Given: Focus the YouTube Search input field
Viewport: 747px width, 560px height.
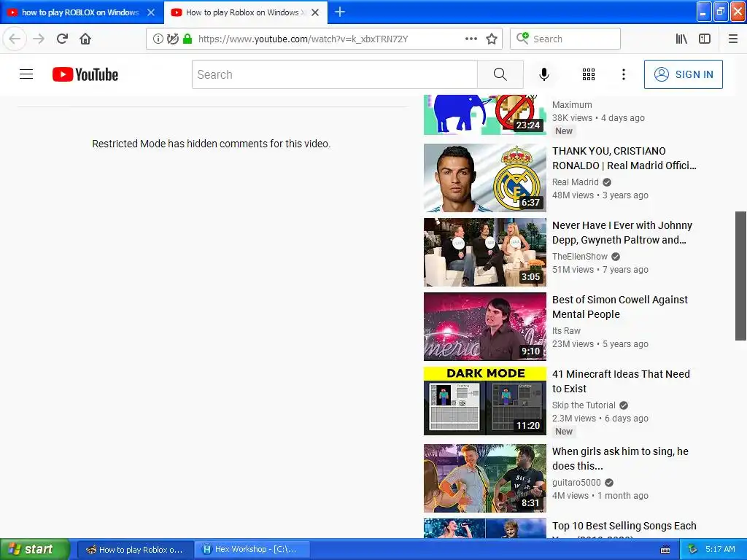Looking at the screenshot, I should [334, 74].
